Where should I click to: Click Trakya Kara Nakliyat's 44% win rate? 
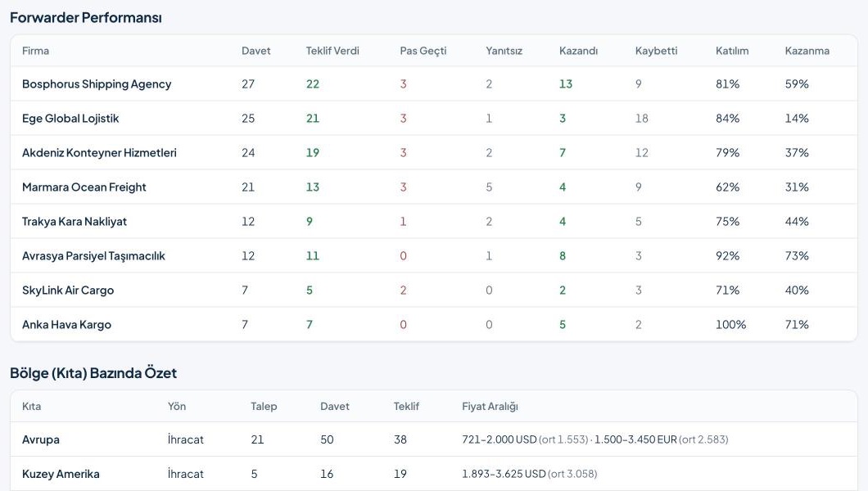[x=797, y=221]
